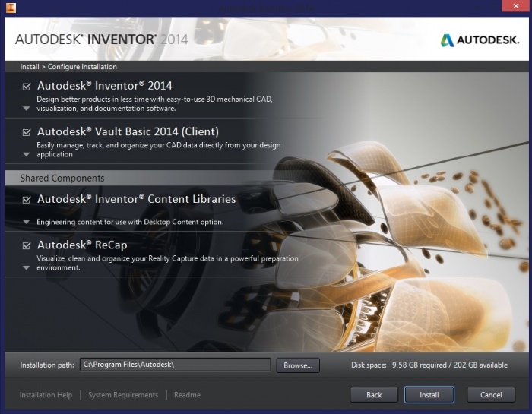Screen dimensions: 532x414
Task: Click the 'Engineering content for use' description
Action: [x=130, y=222]
